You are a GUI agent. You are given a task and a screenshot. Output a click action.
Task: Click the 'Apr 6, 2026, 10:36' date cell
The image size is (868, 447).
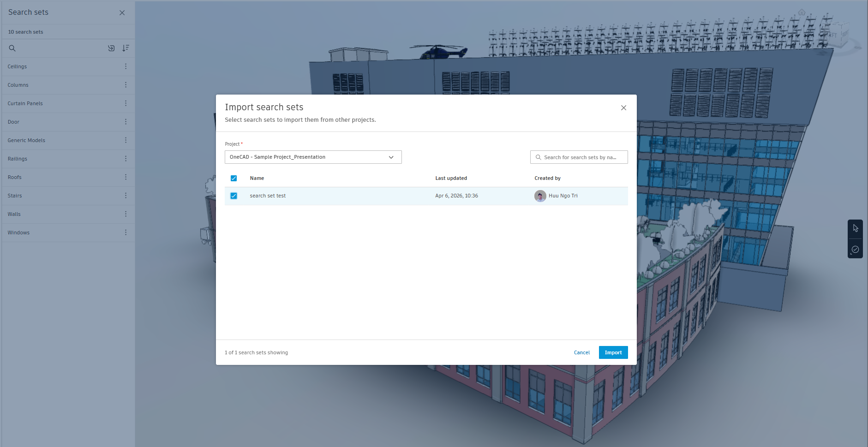tap(456, 196)
